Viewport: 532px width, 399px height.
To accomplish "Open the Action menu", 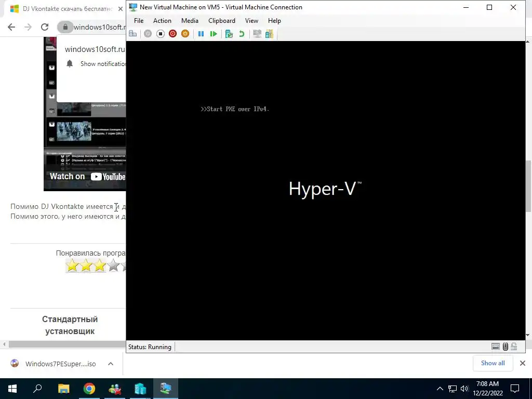I will [162, 21].
